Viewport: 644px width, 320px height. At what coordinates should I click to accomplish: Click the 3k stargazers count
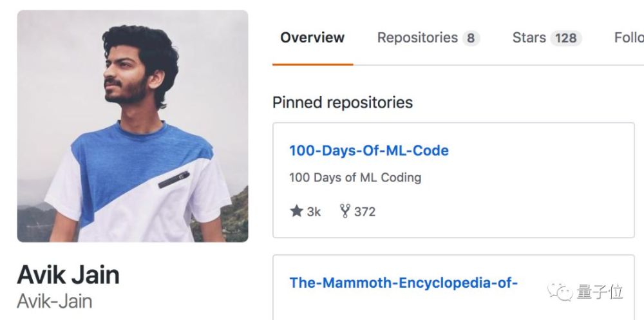pyautogui.click(x=313, y=211)
